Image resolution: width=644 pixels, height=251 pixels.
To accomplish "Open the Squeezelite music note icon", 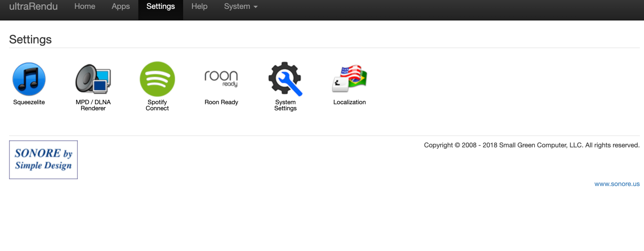I will point(29,79).
